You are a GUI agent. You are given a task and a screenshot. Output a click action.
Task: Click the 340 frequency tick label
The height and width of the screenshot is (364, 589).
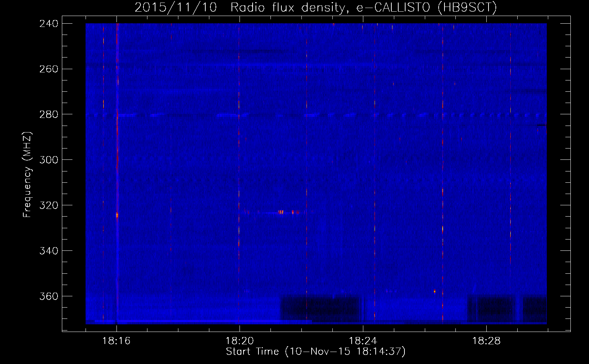point(49,251)
